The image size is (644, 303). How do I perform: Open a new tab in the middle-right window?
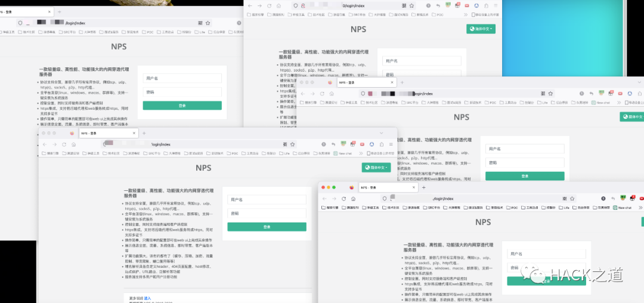coord(402,82)
